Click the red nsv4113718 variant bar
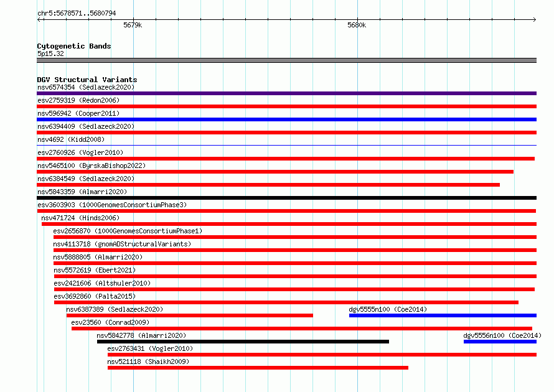 [x=295, y=250]
